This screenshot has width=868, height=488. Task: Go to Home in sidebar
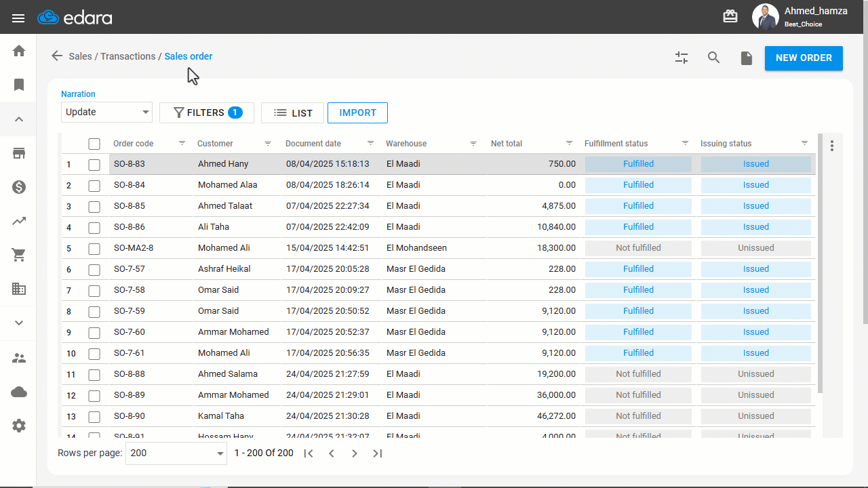[x=19, y=51]
